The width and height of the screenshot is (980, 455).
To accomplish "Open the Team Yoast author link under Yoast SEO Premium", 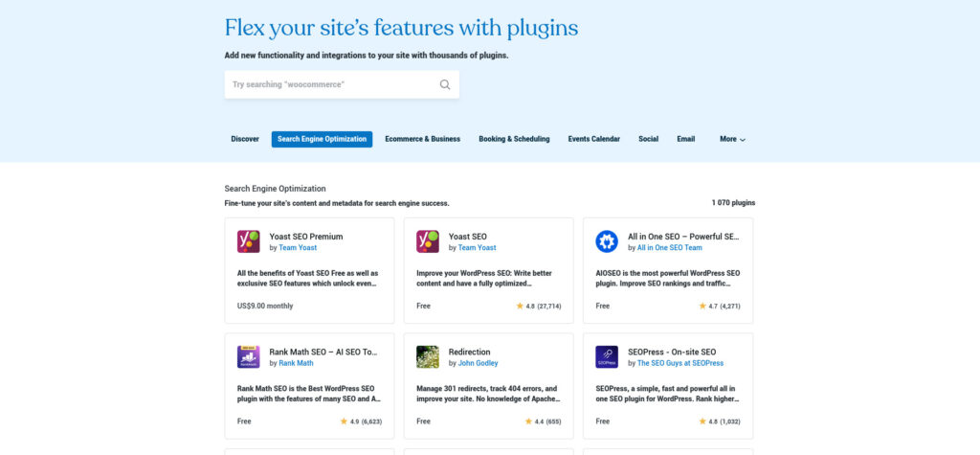I will [298, 248].
